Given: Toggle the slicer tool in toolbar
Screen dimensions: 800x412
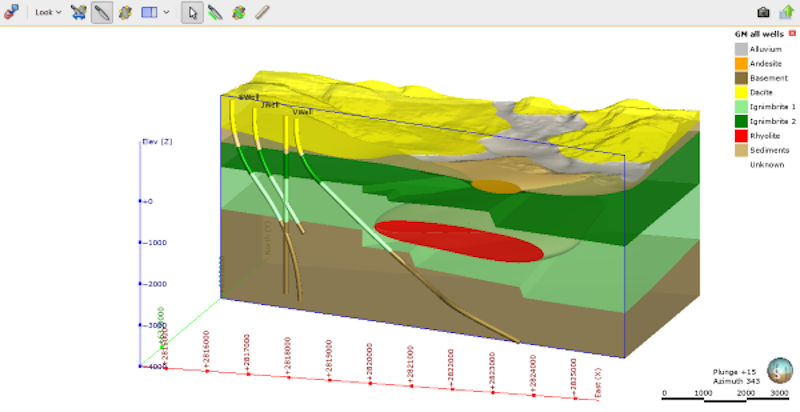Looking at the screenshot, I should coord(80,13).
